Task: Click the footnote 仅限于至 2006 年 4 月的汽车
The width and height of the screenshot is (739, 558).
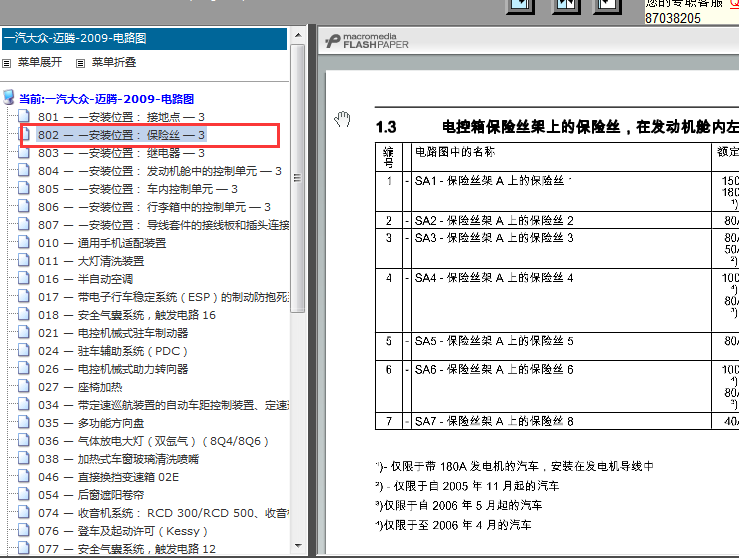Action: click(x=453, y=525)
